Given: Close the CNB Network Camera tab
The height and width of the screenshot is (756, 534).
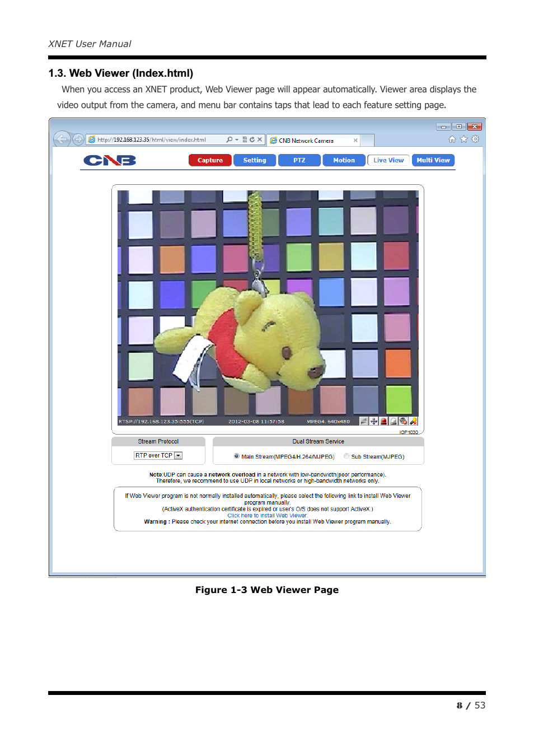Looking at the screenshot, I should pyautogui.click(x=355, y=141).
